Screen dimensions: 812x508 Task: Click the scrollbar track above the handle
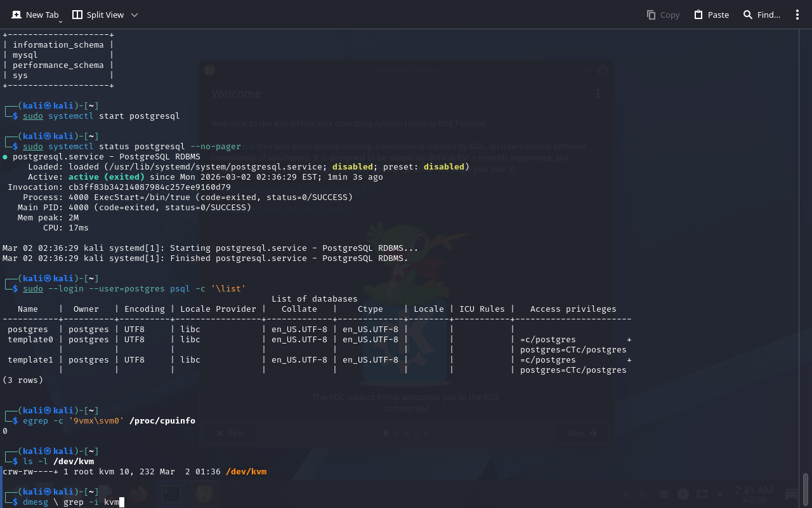pyautogui.click(x=806, y=254)
